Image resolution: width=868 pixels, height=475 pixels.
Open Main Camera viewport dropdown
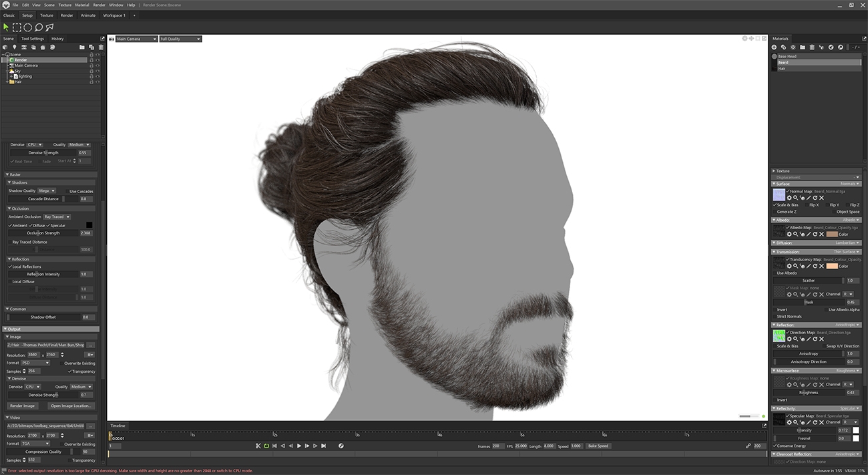(x=137, y=39)
